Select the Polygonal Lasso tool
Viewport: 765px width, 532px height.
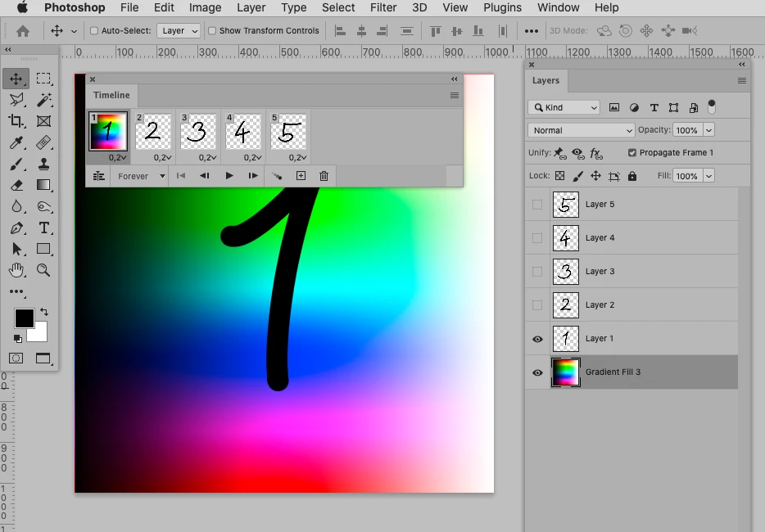[x=16, y=100]
